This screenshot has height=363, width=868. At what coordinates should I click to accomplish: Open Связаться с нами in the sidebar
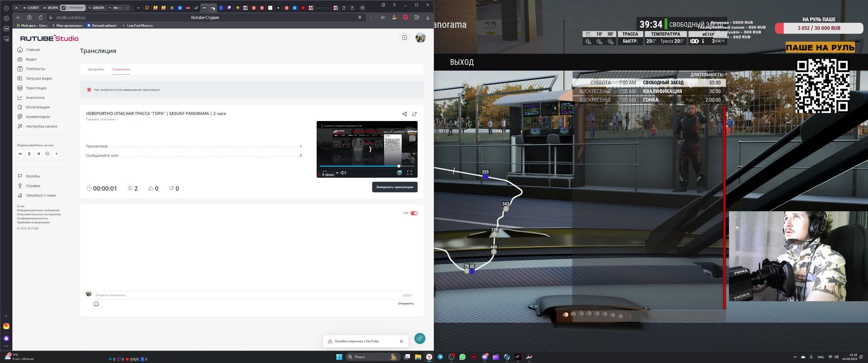[x=37, y=195]
